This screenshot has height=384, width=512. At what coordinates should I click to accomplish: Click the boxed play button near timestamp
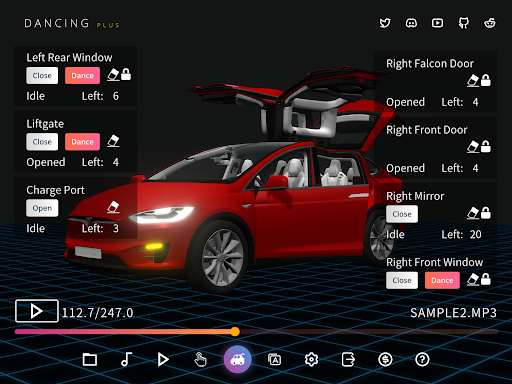37,311
